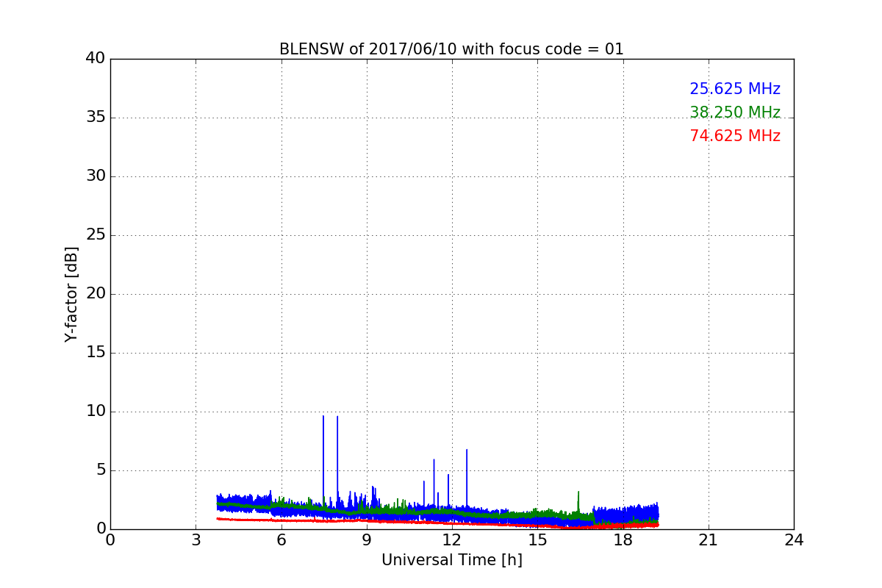Screen dimensions: 882x588
Task: Click the x-axis tick label 6
Action: (x=281, y=540)
